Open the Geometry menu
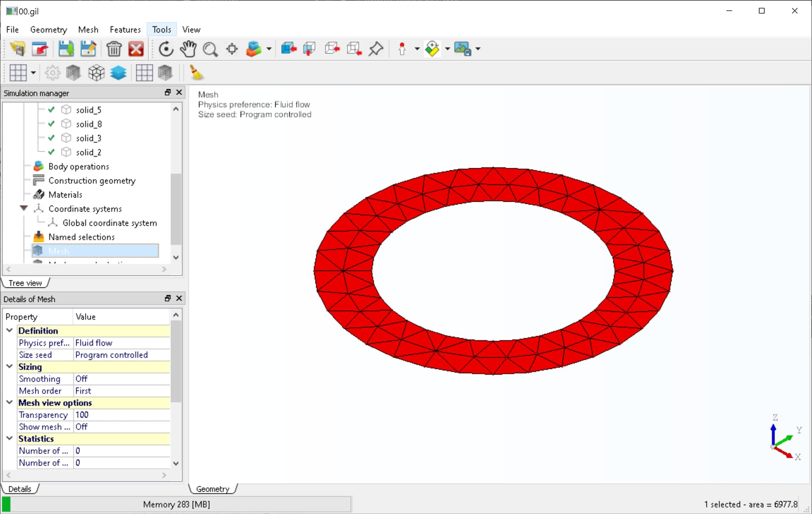 tap(49, 30)
